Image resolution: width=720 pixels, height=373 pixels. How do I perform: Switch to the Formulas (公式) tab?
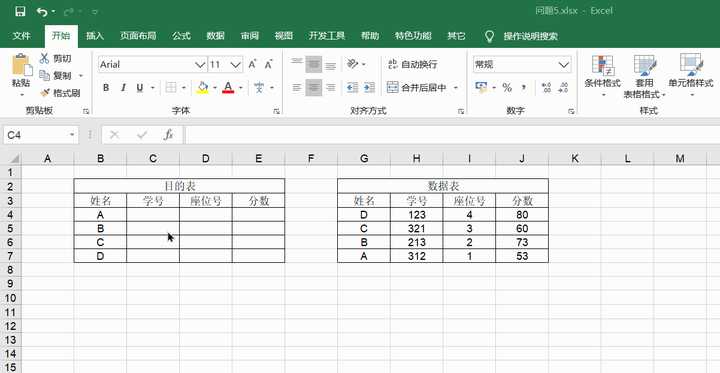pyautogui.click(x=181, y=36)
